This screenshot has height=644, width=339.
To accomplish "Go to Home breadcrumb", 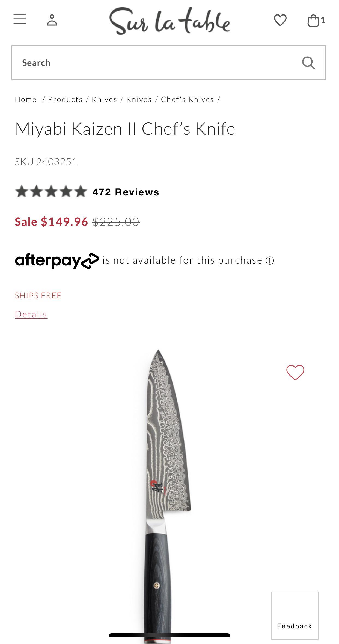I will [26, 99].
